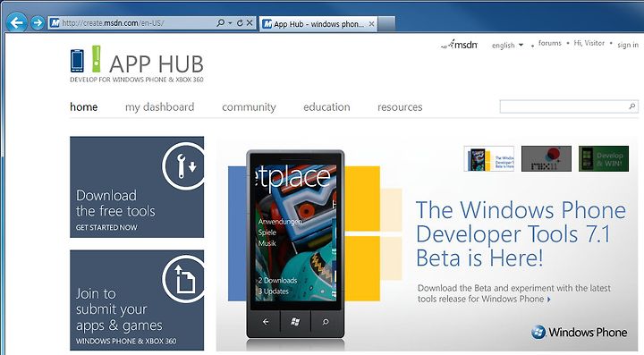Select the home navigation item
644x355 pixels.
pos(84,107)
